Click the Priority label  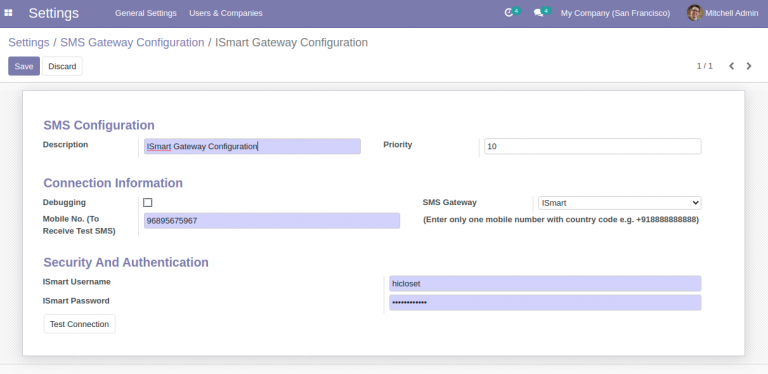click(x=398, y=144)
